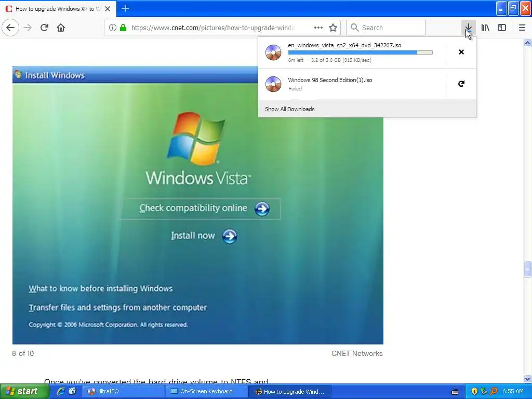Click the page scrollbar down arrow
This screenshot has width=532, height=399.
(527, 379)
